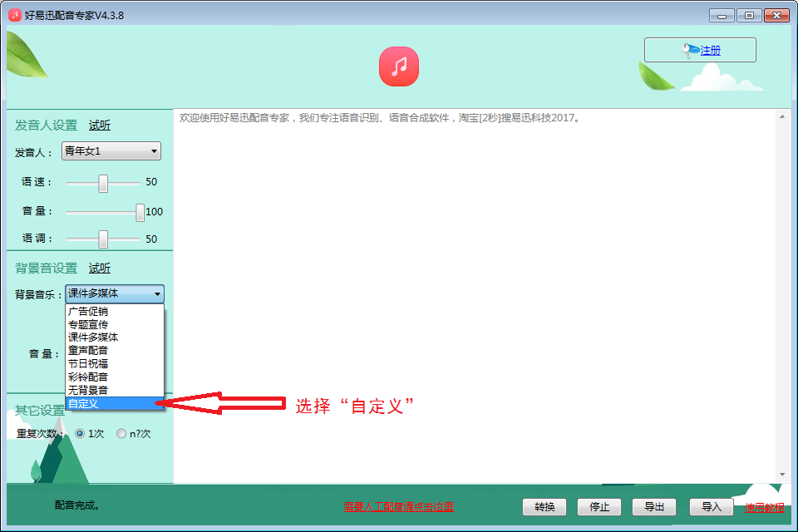Click the 注册 register button

point(700,50)
